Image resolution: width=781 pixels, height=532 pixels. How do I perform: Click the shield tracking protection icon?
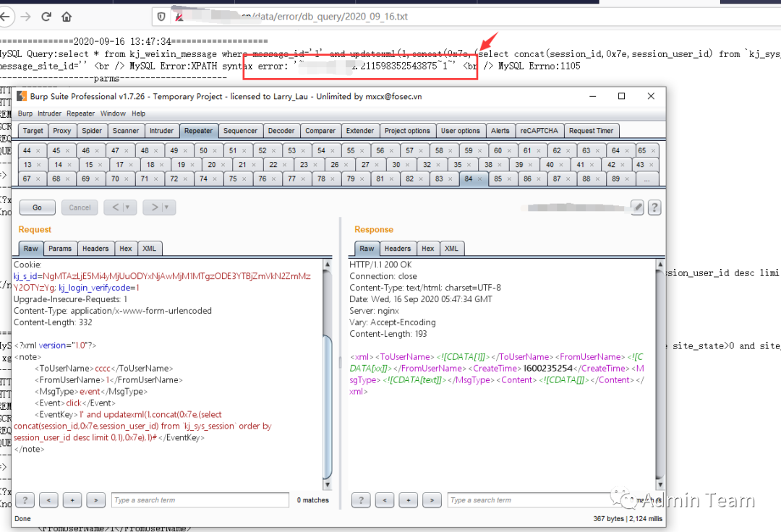[161, 17]
